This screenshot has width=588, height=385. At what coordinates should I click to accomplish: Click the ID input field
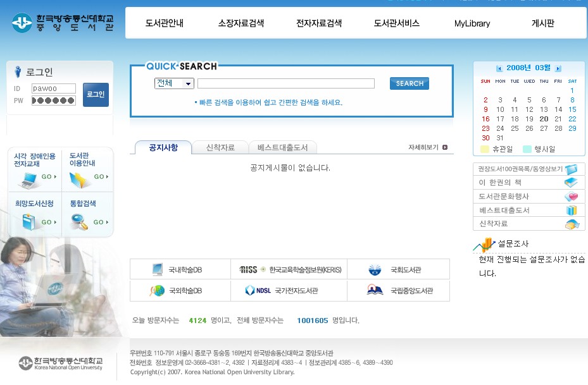click(54, 89)
